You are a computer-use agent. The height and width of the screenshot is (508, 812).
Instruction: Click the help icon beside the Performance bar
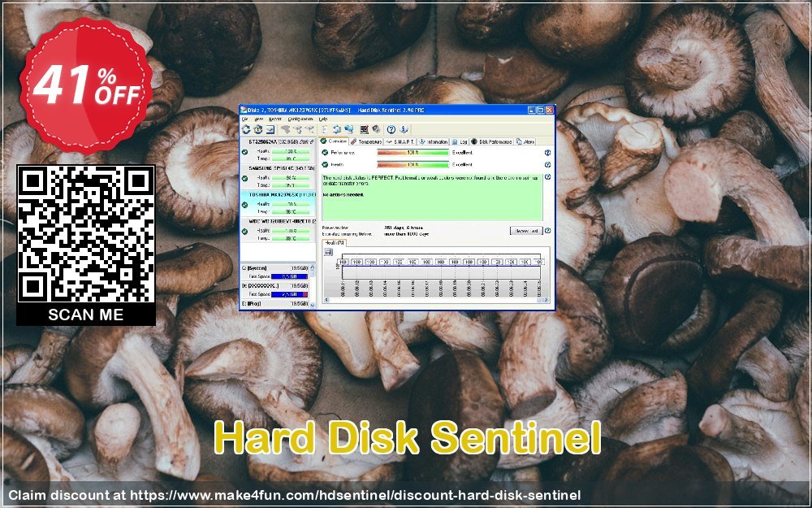tap(548, 153)
